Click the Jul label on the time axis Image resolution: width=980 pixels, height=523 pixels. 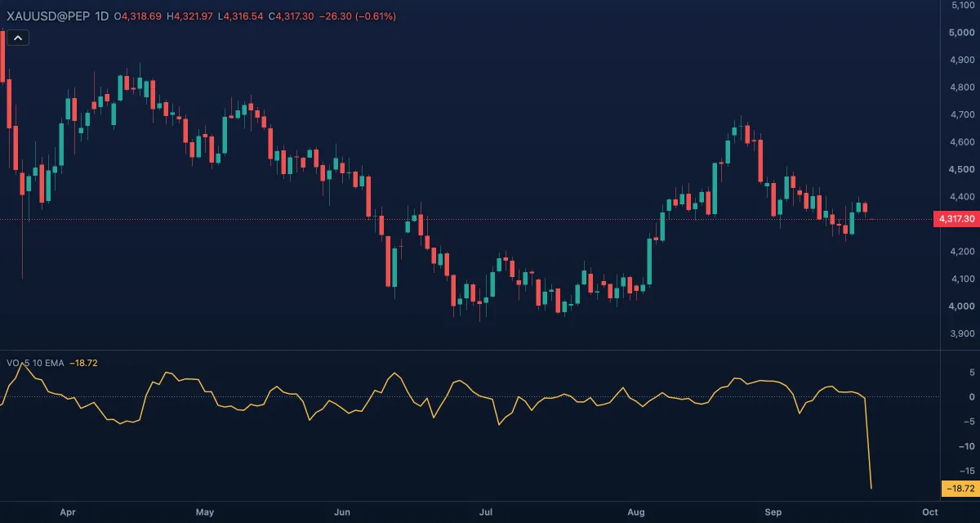(x=486, y=512)
